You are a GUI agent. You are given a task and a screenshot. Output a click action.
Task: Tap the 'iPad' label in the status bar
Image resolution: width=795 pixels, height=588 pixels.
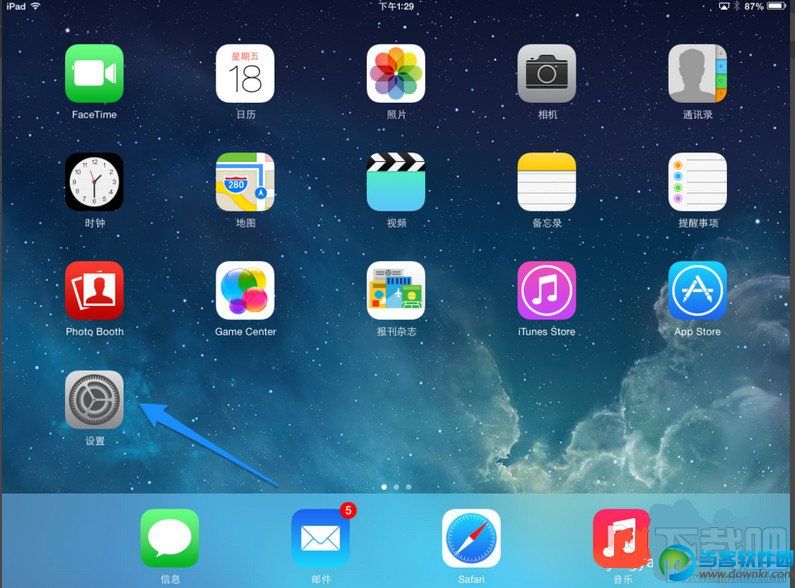[16, 6]
